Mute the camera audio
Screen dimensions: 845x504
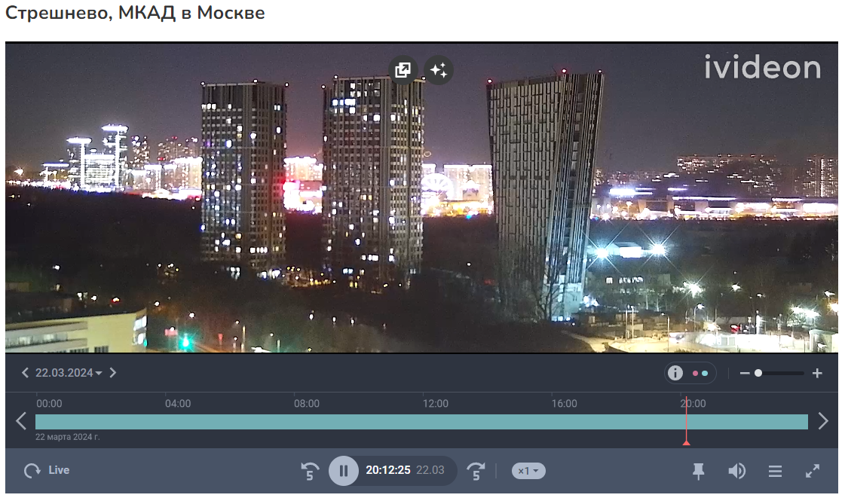point(736,471)
